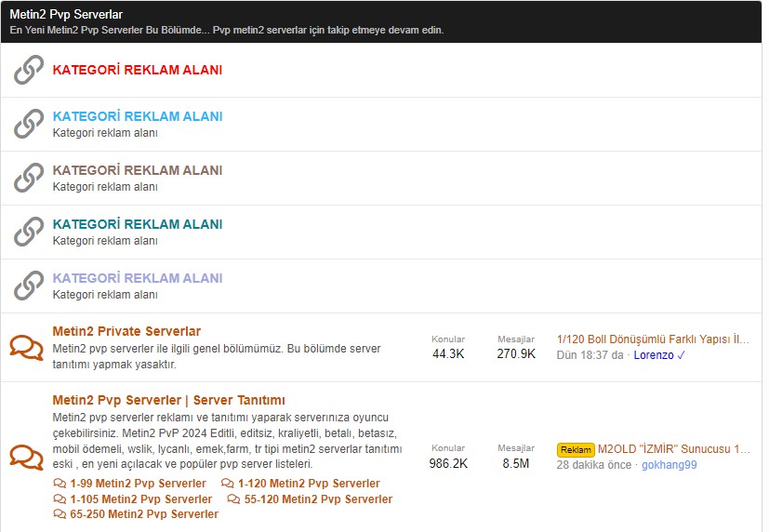Click the 8.5M Mesajlar count

click(516, 463)
